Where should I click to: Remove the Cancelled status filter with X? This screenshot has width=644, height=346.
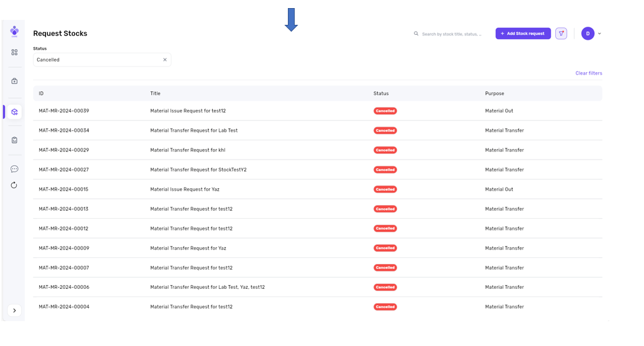tap(165, 60)
